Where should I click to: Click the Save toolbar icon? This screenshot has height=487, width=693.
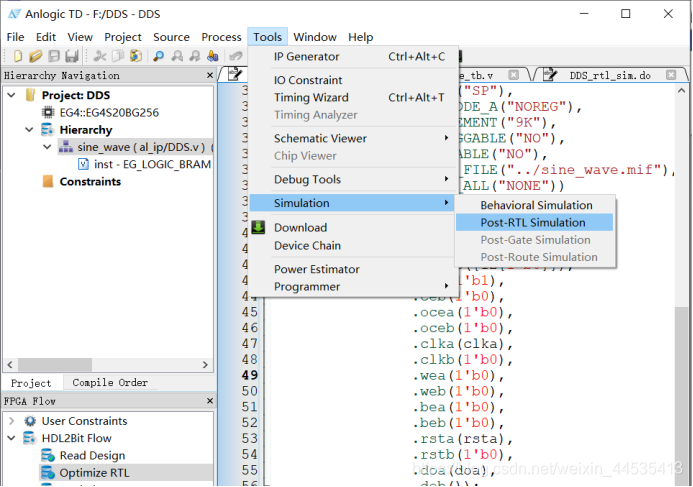point(54,56)
